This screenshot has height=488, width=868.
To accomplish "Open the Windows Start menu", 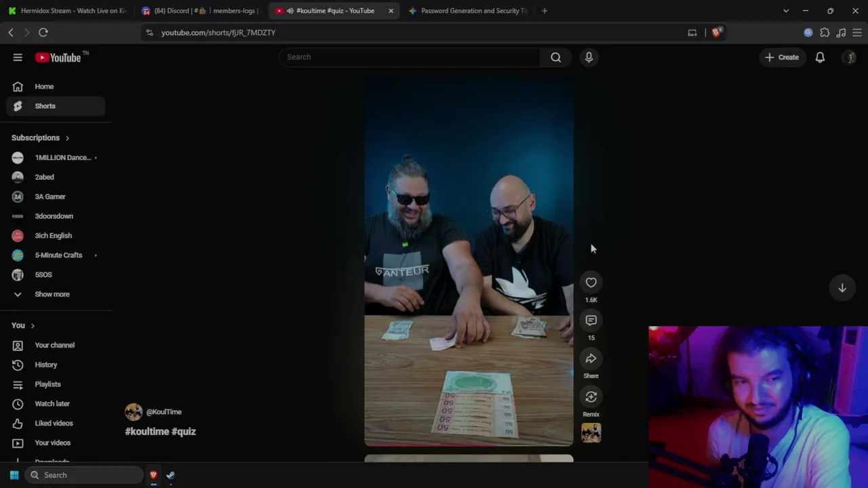I will click(14, 475).
